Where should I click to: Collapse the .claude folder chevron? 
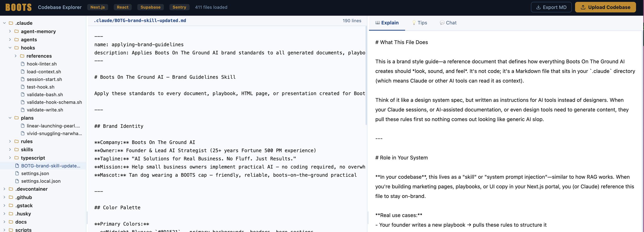pos(4,23)
